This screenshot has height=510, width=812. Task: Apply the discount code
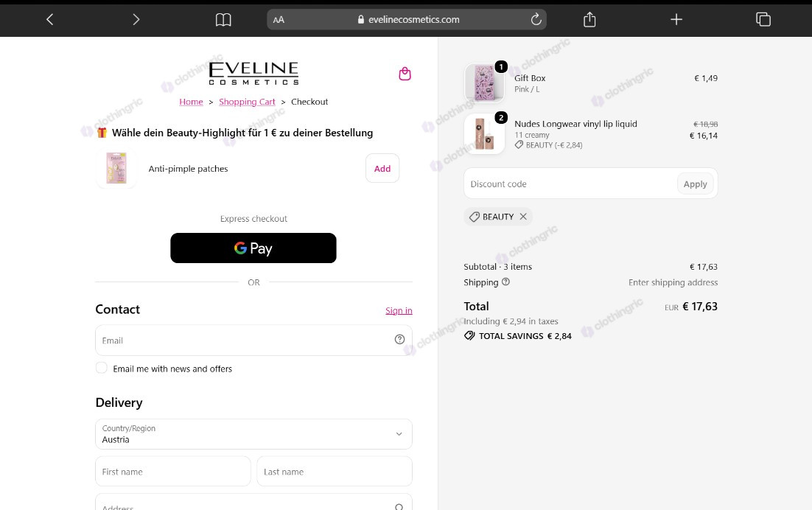click(x=695, y=184)
